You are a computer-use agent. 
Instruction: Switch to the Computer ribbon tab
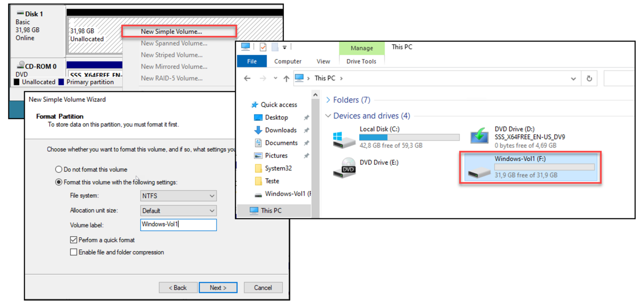click(x=288, y=61)
